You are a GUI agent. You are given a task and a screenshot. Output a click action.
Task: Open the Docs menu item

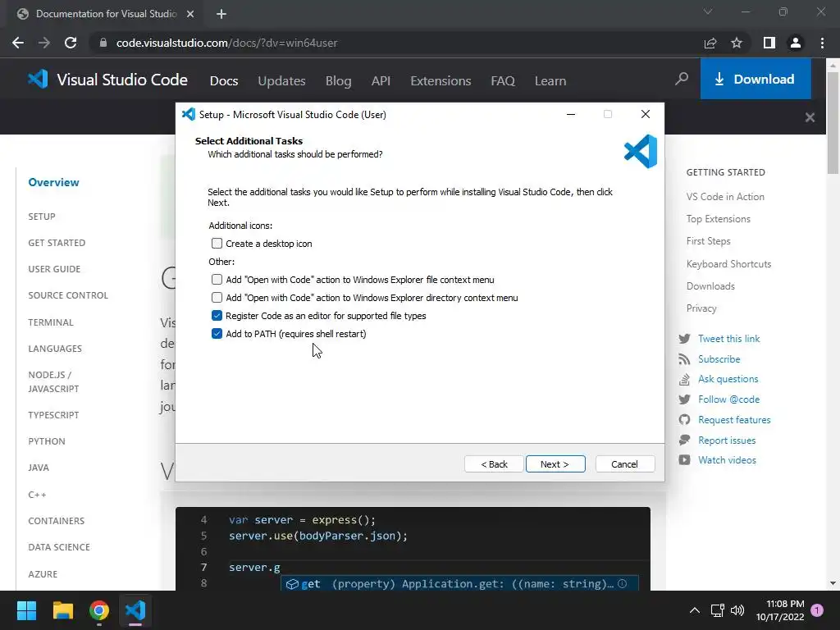point(224,81)
